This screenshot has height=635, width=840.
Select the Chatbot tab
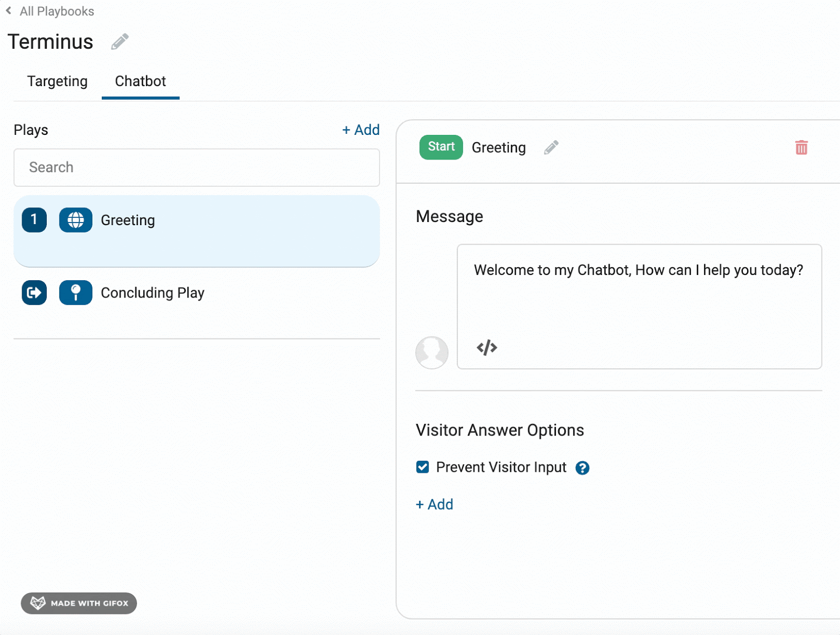coord(140,81)
